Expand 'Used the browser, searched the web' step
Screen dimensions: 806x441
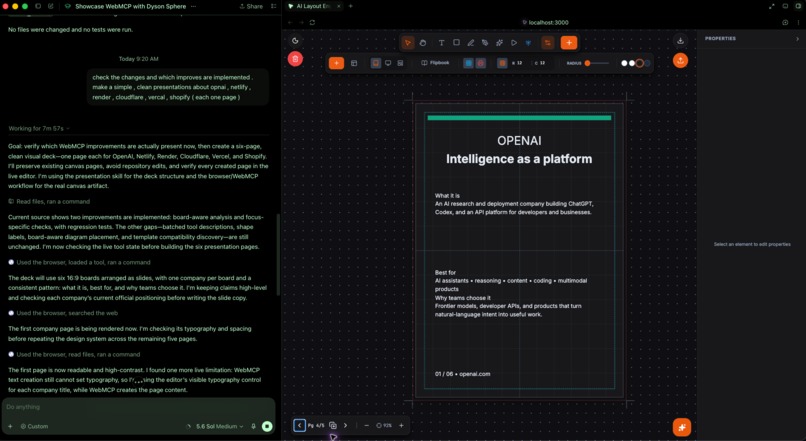click(63, 313)
